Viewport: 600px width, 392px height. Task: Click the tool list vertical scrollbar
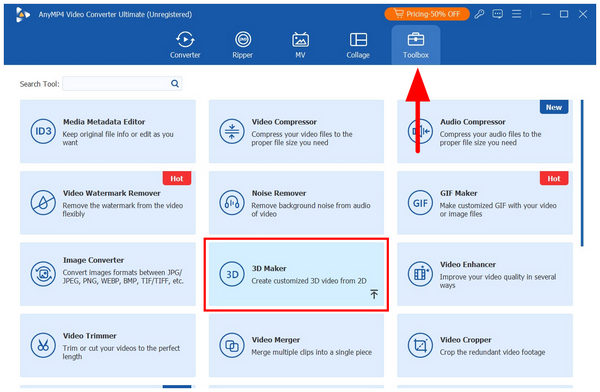pyautogui.click(x=582, y=173)
